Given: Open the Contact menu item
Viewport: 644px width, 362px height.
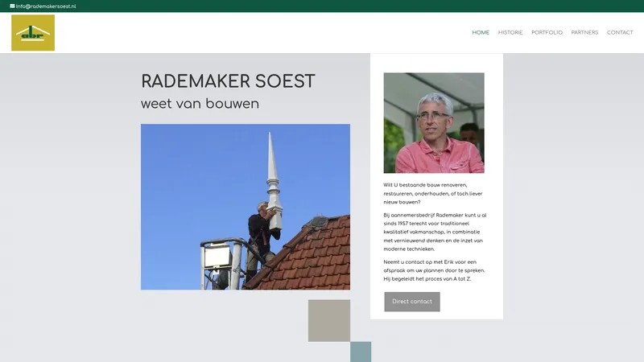Looking at the screenshot, I should coord(620,32).
